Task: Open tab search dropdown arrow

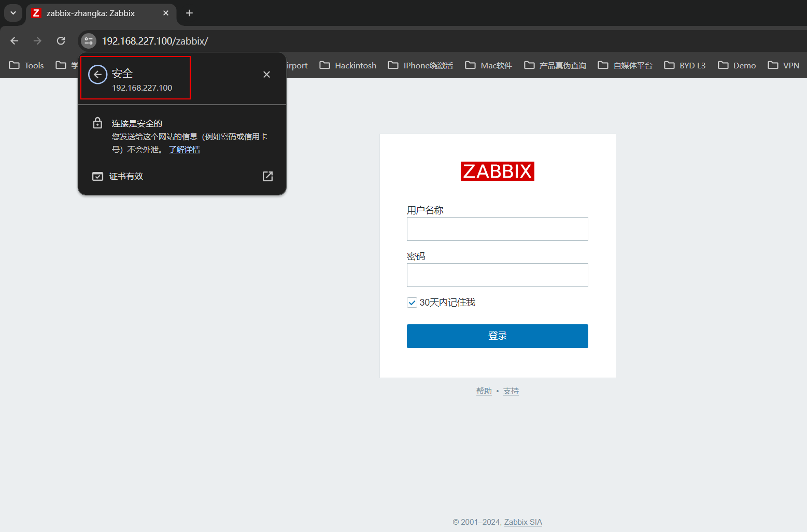Action: pos(13,13)
